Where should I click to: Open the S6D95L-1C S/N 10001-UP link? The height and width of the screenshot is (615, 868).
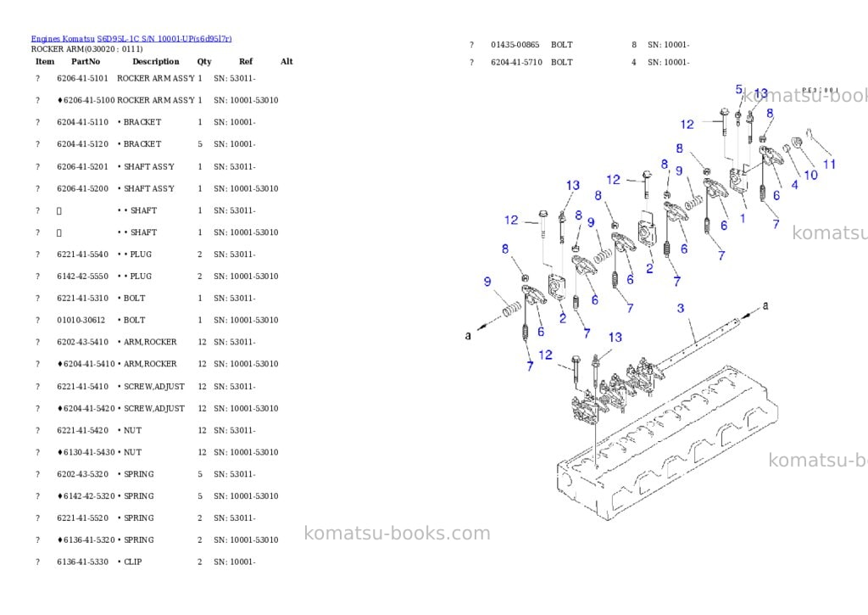click(x=164, y=39)
